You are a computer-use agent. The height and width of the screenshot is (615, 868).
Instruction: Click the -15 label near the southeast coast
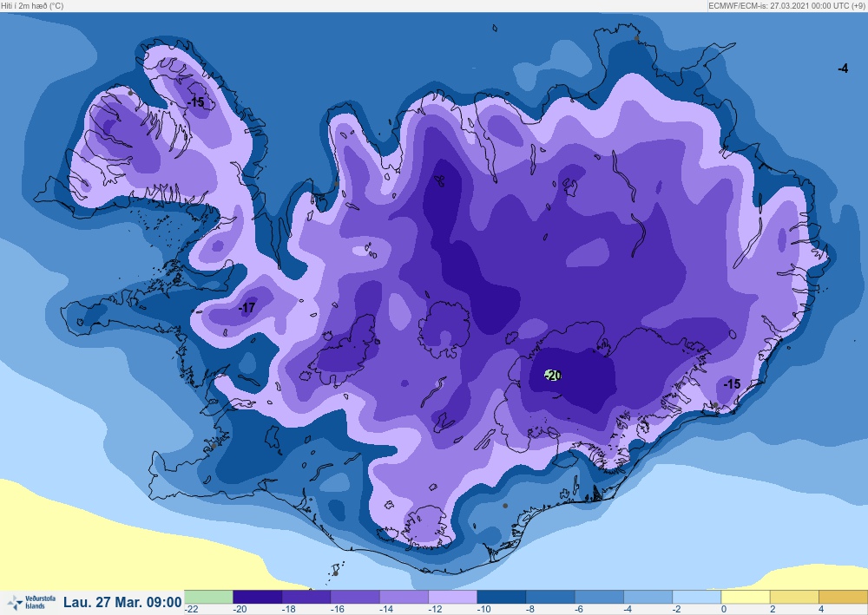[732, 383]
